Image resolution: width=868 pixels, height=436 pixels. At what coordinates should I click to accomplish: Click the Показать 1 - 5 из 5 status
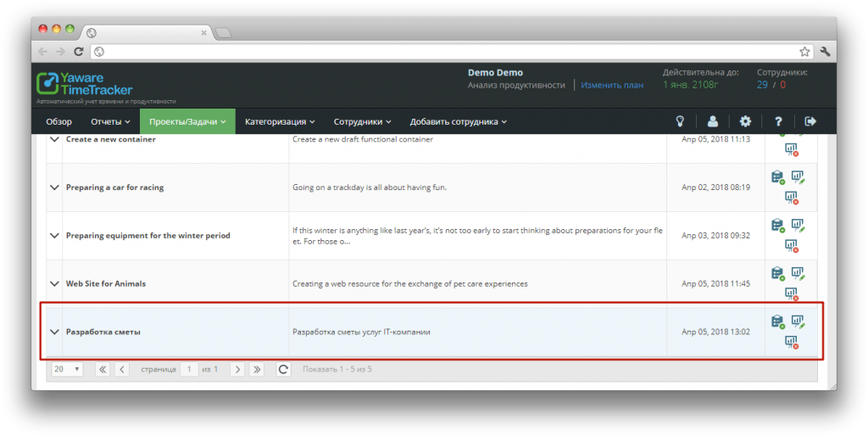pyautogui.click(x=337, y=369)
